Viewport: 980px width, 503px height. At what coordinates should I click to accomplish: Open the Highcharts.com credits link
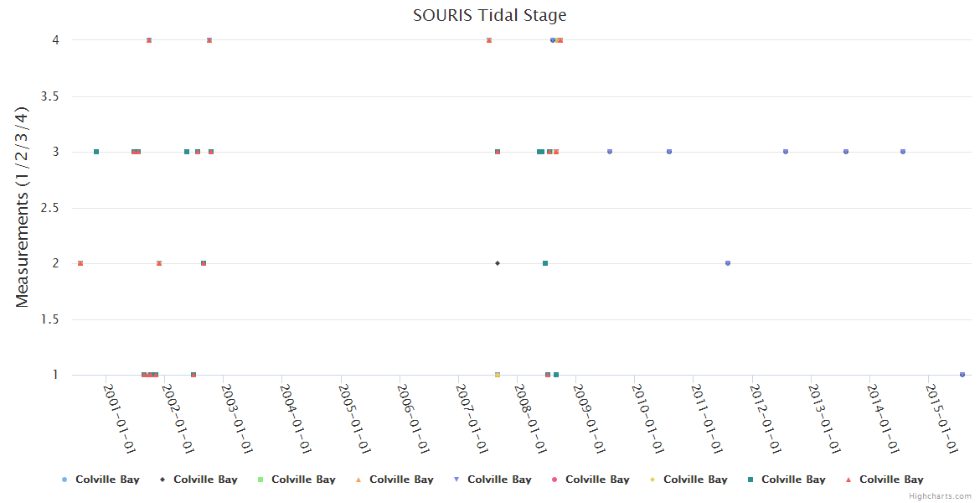pyautogui.click(x=941, y=496)
